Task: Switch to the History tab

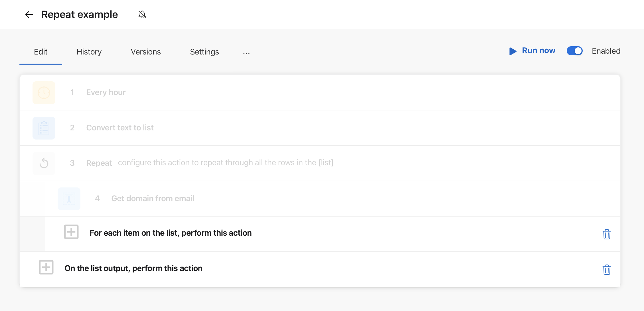Action: point(89,51)
